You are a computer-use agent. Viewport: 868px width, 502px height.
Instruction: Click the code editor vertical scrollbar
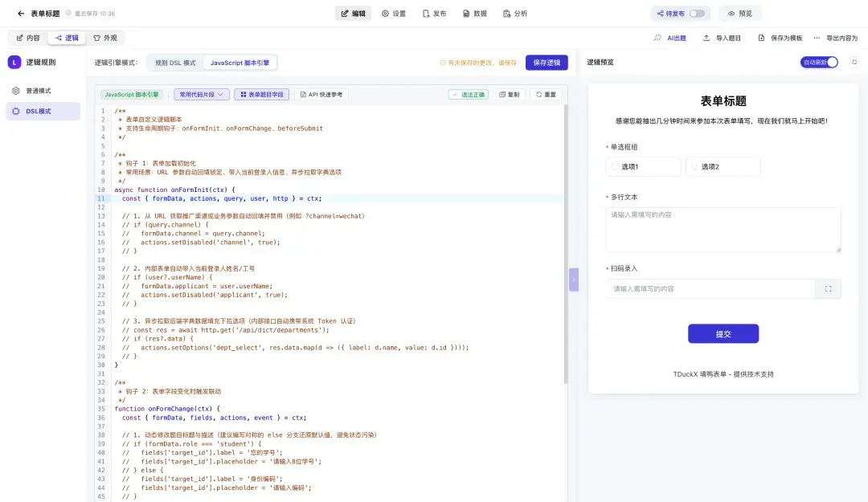pos(566,243)
